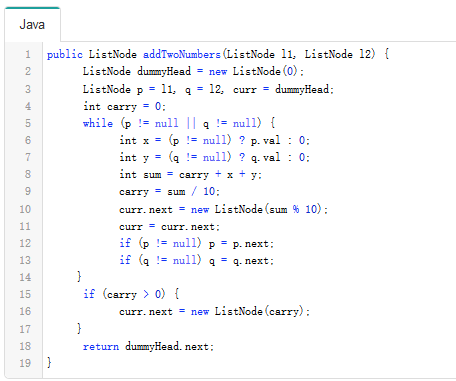Viewport: 456px width, 381px height.
Task: Click the 'if (q != null) q = q.next;' line
Action: [196, 260]
